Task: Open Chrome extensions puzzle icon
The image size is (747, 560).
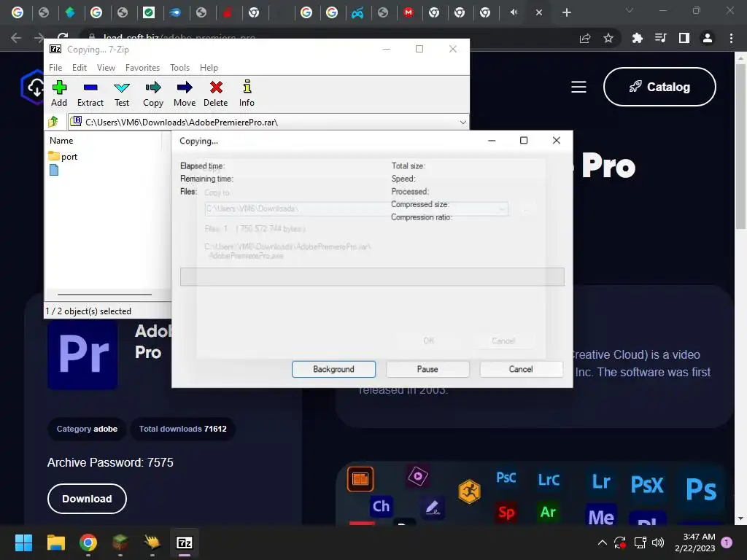Action: click(637, 38)
